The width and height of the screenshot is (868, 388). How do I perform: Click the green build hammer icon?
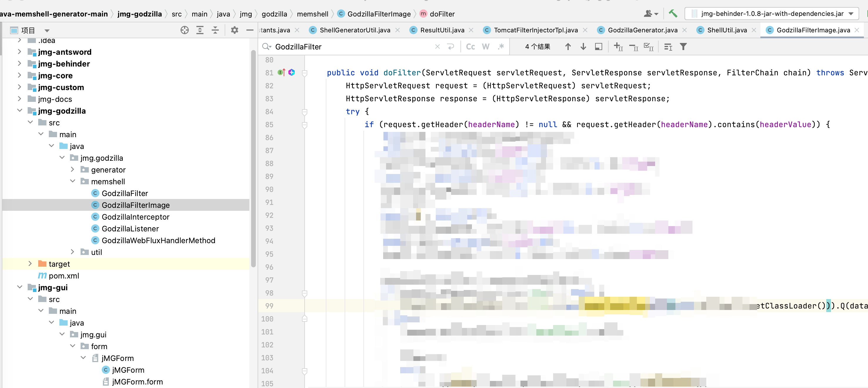coord(673,14)
